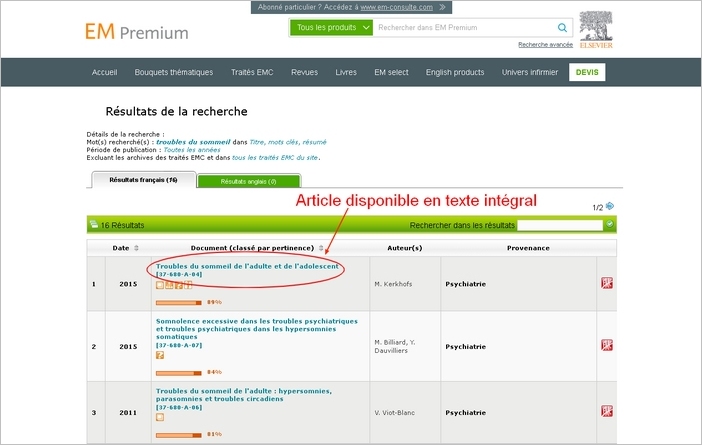Image resolution: width=702 pixels, height=445 pixels.
Task: Open PDF icon for Billiard, Dauvilliers article
Action: (607, 345)
